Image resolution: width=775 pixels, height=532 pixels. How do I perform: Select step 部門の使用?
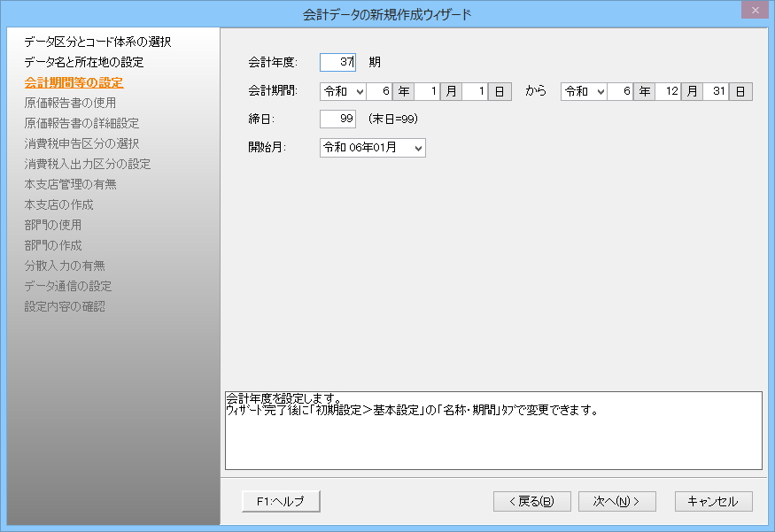coord(53,225)
